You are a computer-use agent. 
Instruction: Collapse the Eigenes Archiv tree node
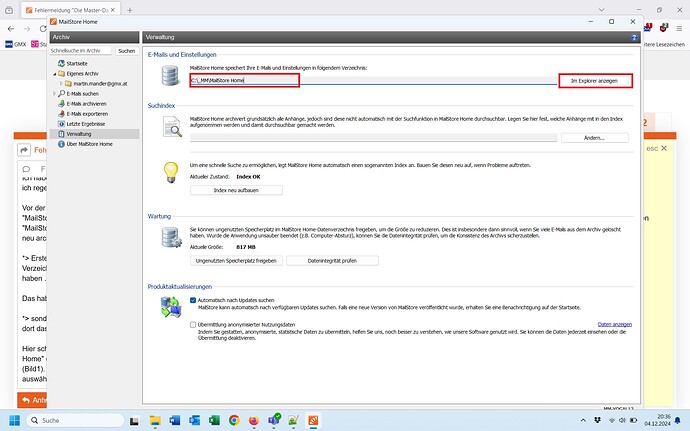coord(55,74)
